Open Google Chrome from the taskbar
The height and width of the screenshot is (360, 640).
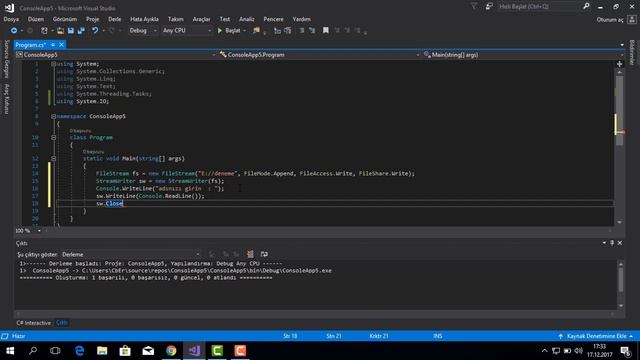coord(171,351)
